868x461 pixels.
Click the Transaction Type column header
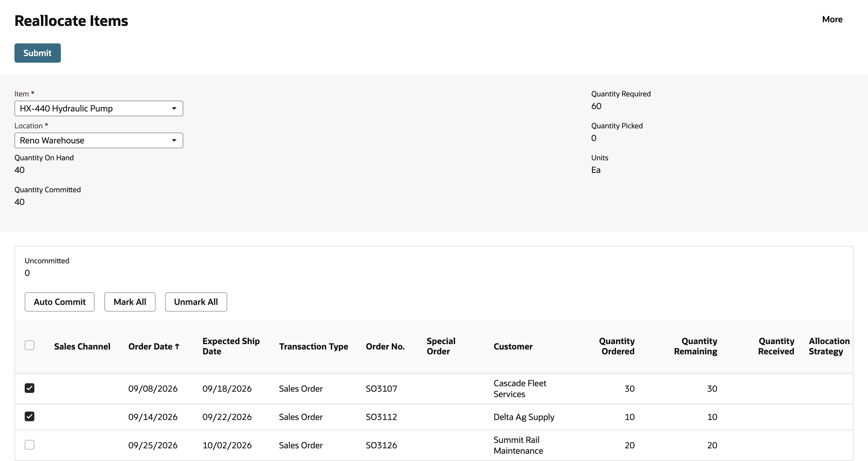[313, 347]
